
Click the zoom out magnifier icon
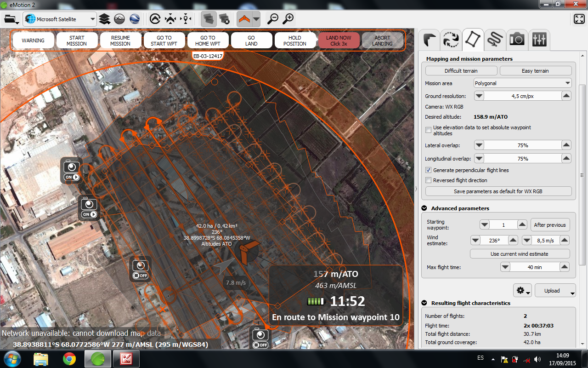tap(273, 19)
